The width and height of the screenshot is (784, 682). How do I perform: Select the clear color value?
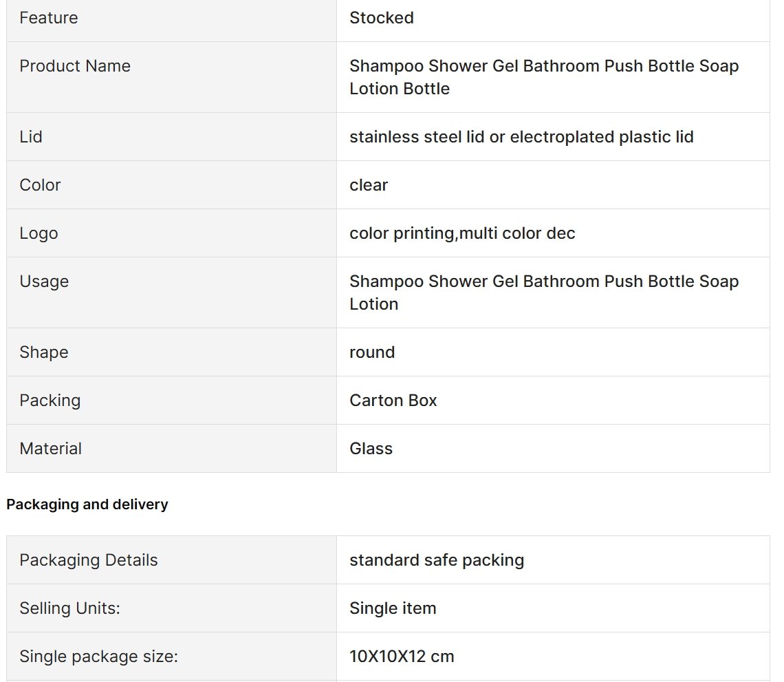[x=369, y=185]
